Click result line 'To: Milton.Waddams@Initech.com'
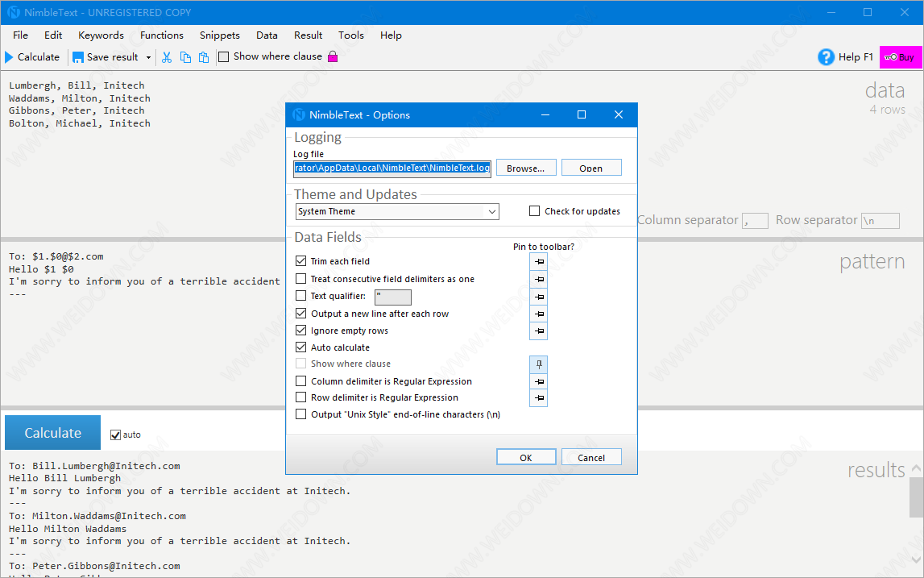The image size is (924, 578). (x=97, y=515)
